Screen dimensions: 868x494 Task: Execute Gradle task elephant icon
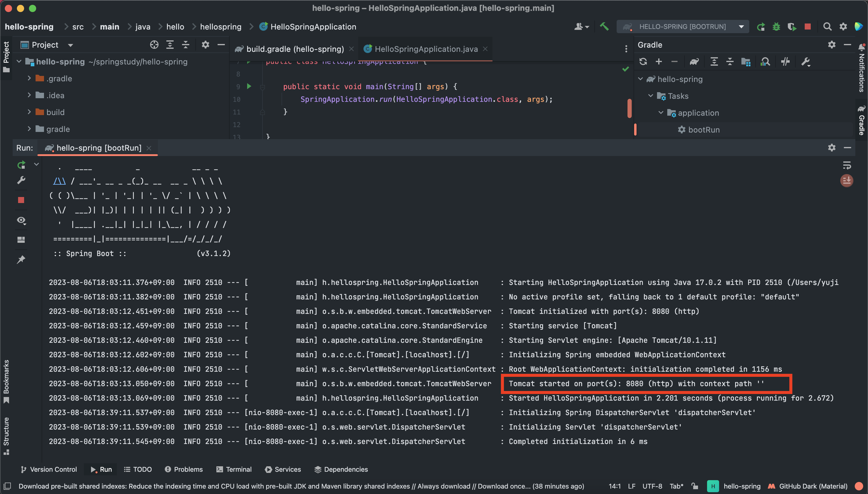(694, 62)
